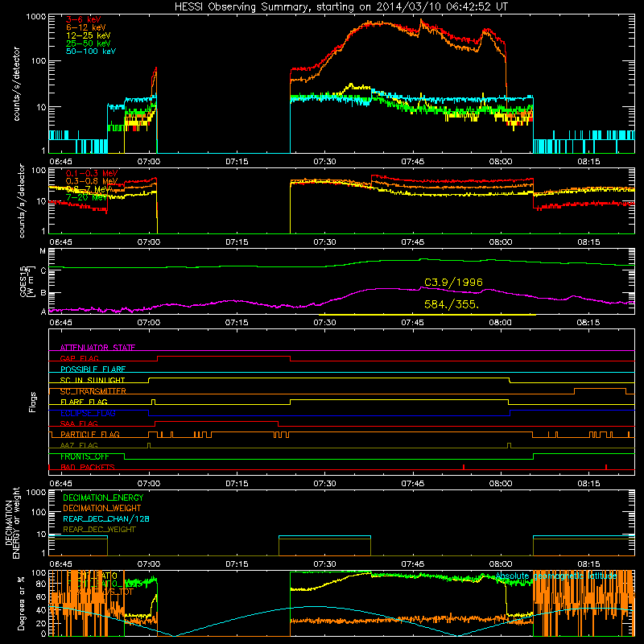Viewport: 644px width, 644px height.
Task: Click the red BAD_PACKETS spike near 07:53
Action: pos(464,467)
